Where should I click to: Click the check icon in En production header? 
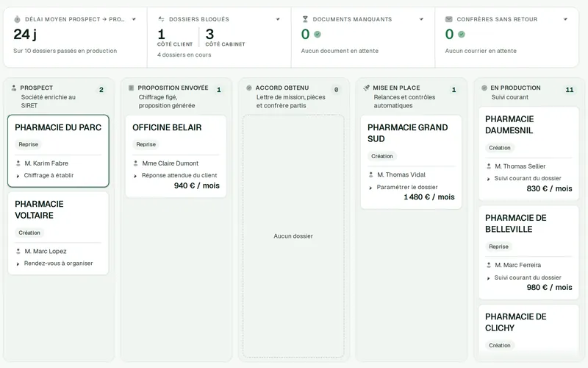click(x=484, y=88)
